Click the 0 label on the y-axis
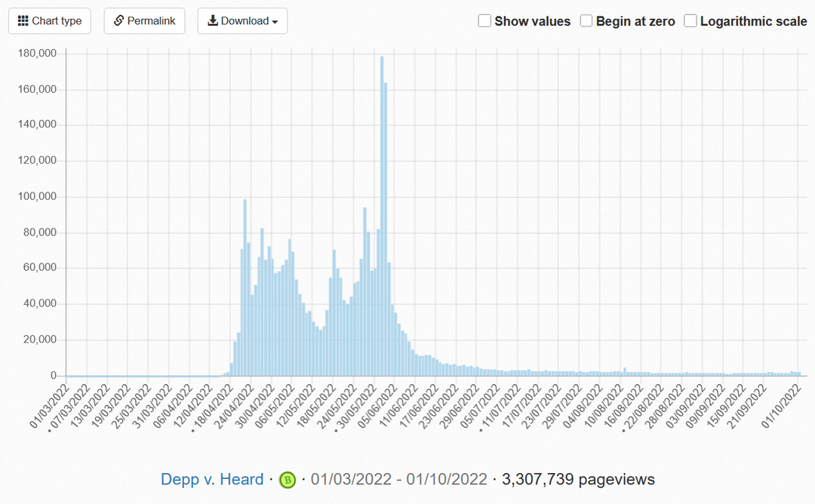Viewport: 815px width, 504px height. 54,376
